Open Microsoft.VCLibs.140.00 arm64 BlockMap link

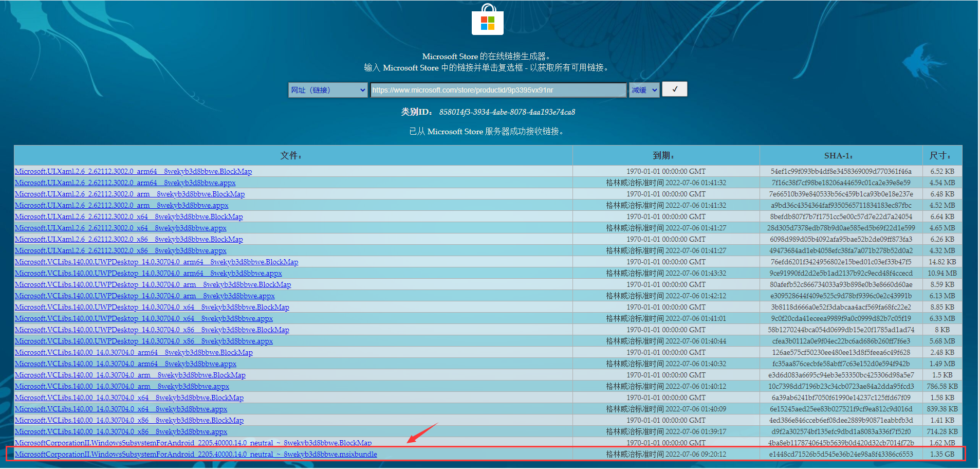point(134,352)
